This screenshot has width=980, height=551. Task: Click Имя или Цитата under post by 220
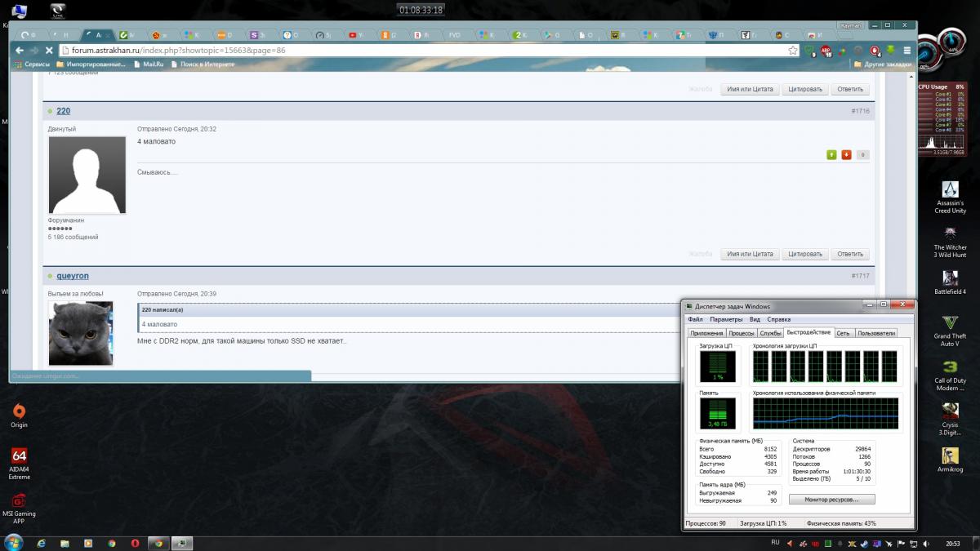pyautogui.click(x=750, y=254)
